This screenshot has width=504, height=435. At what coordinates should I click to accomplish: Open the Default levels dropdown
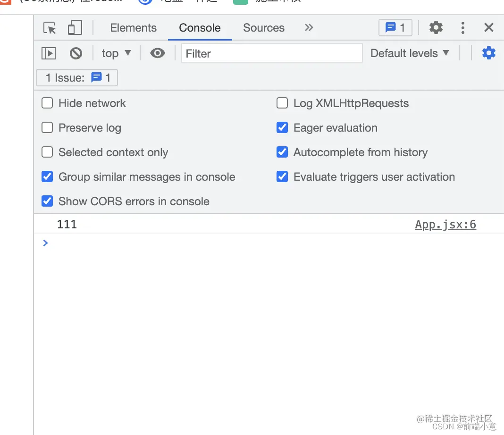pyautogui.click(x=410, y=53)
